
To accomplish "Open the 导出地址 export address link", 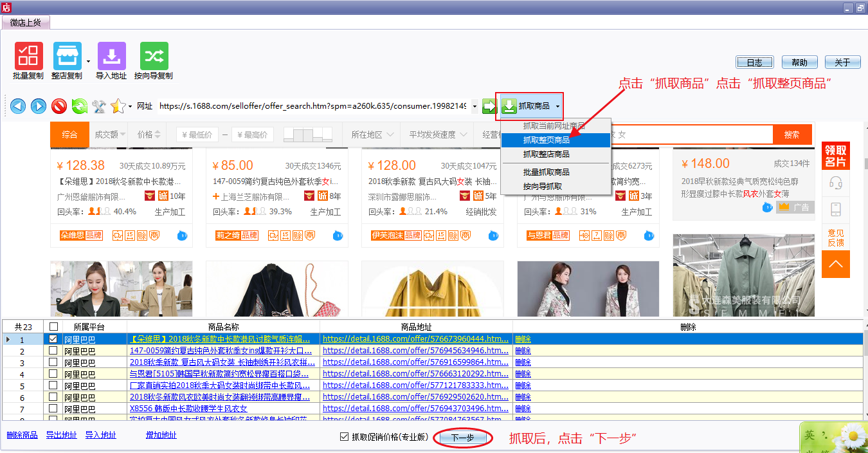I will 61,436.
